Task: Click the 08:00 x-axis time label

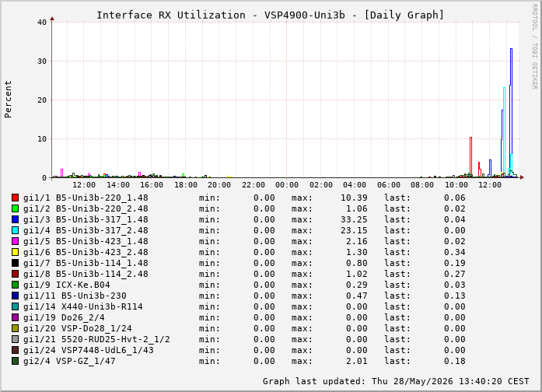Action: [x=422, y=185]
